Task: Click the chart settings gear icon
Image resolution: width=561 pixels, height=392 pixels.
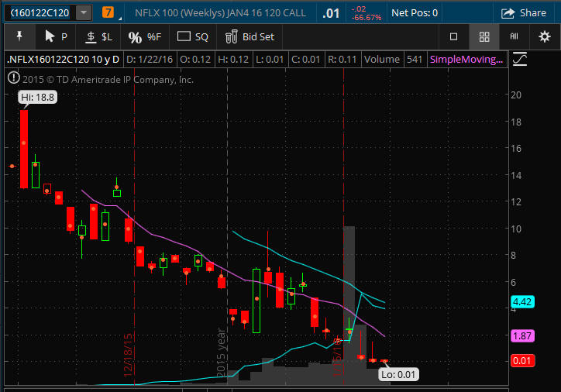Action: pos(545,36)
